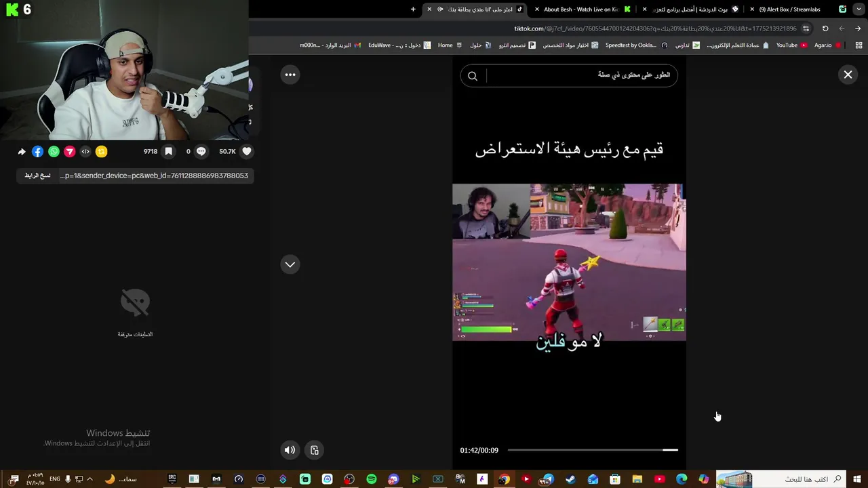The width and height of the screenshot is (868, 488).
Task: Navigate back with the browser arrow
Action: (x=858, y=28)
